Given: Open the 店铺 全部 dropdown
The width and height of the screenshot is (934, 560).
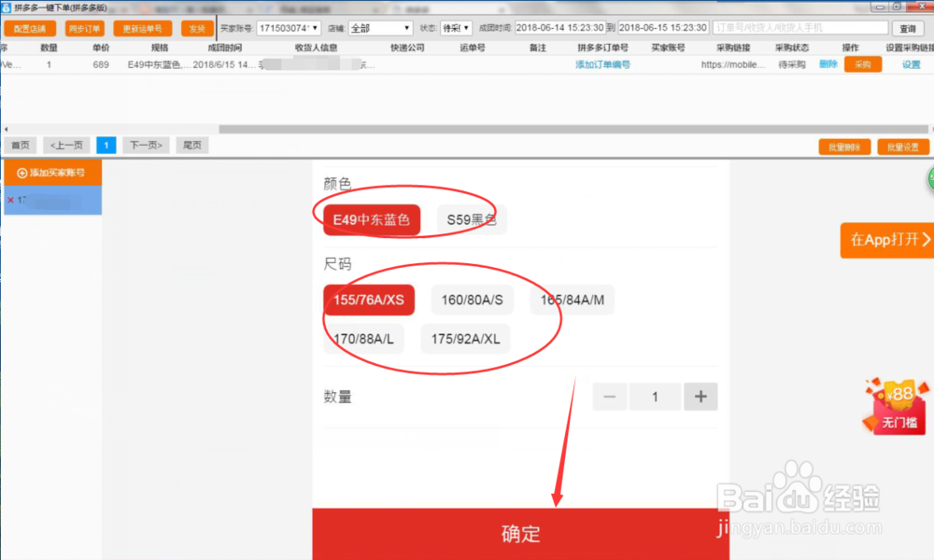Looking at the screenshot, I should [x=380, y=28].
